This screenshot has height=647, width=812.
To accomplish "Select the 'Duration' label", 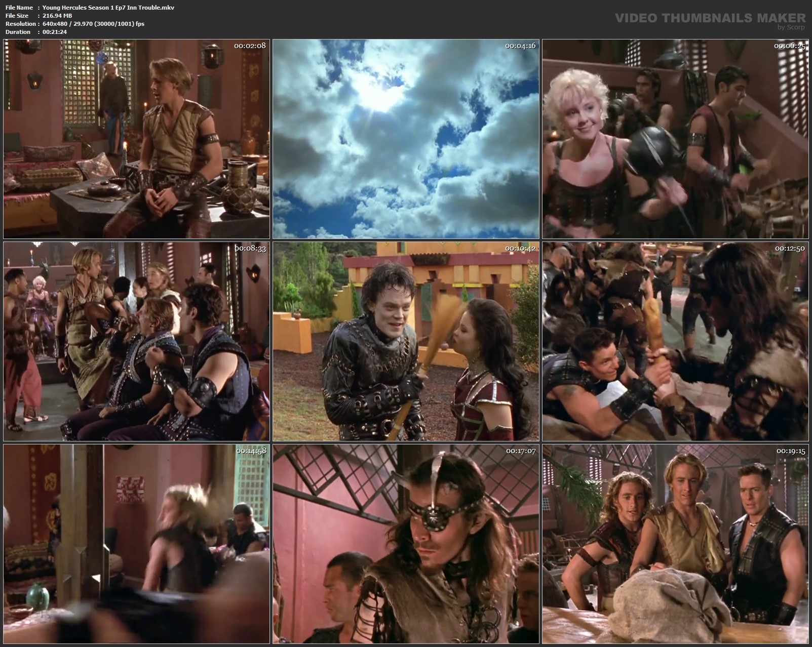I will tap(18, 32).
